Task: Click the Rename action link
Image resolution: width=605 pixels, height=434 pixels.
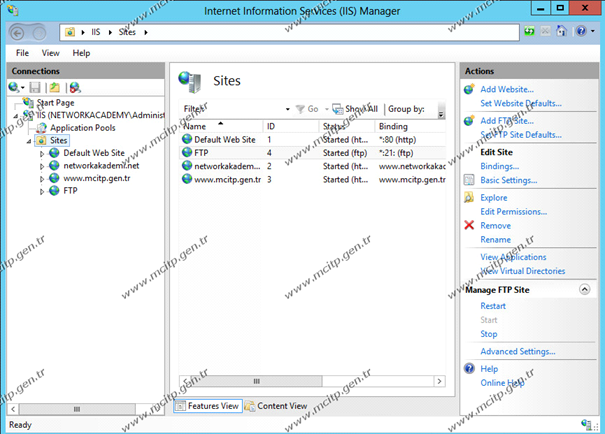Action: point(495,240)
